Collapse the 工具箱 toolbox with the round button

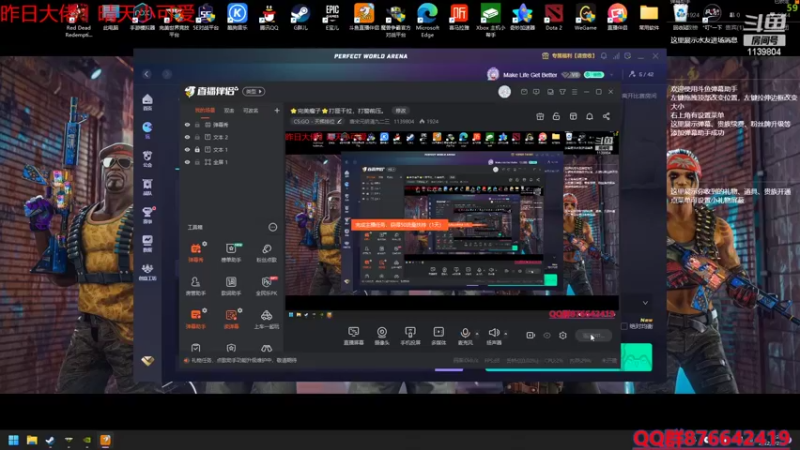click(x=273, y=227)
